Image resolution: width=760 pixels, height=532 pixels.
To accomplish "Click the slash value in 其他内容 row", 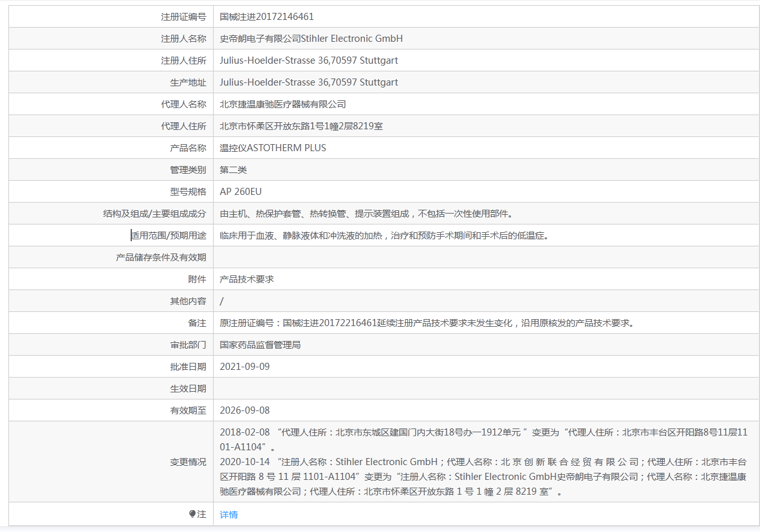I will pyautogui.click(x=221, y=301).
